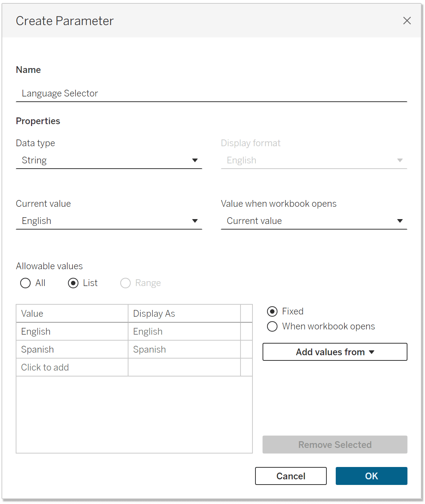This screenshot has width=425, height=504.
Task: Click the Cancel button
Action: 291,476
